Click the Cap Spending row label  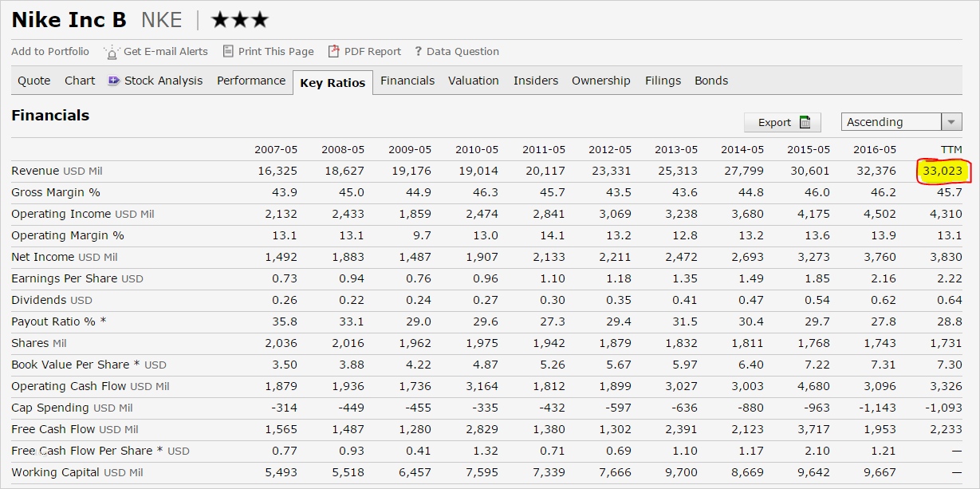[x=72, y=408]
